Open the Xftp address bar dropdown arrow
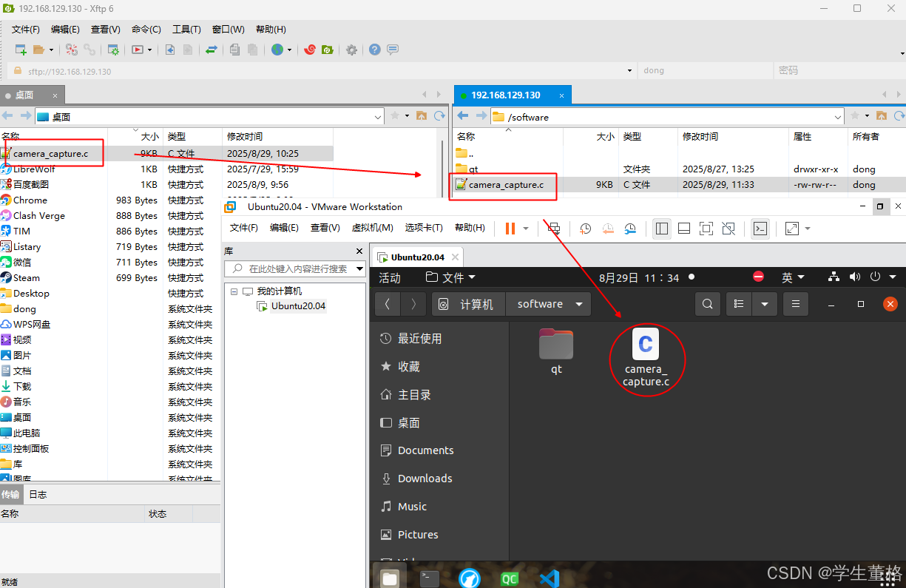This screenshot has width=906, height=588. pos(629,71)
